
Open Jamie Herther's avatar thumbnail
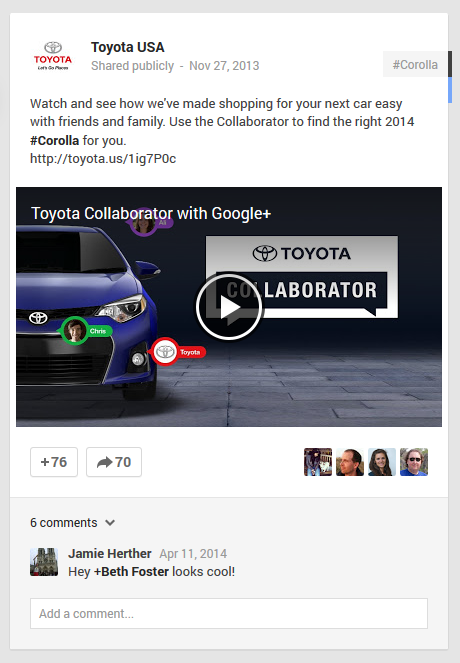tap(44, 562)
